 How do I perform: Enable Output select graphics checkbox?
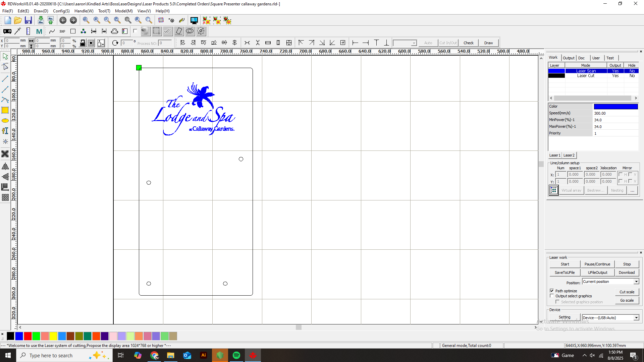coord(552,296)
